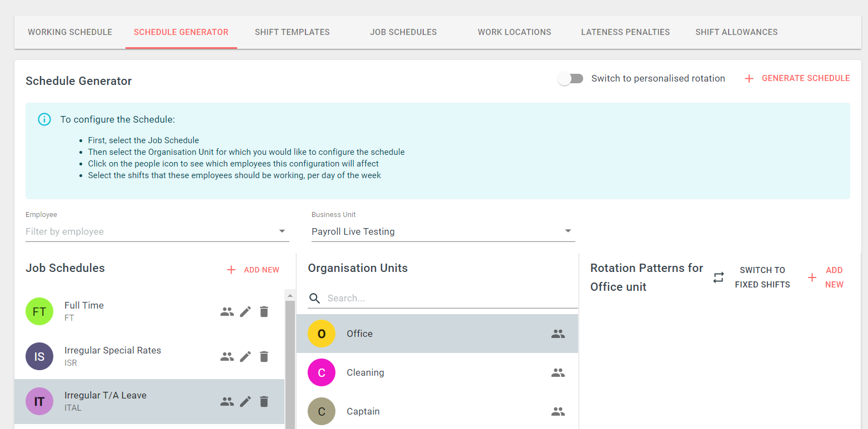Viewport: 868px width, 429px height.
Task: Click Switch to Fixed Shifts
Action: (751, 277)
